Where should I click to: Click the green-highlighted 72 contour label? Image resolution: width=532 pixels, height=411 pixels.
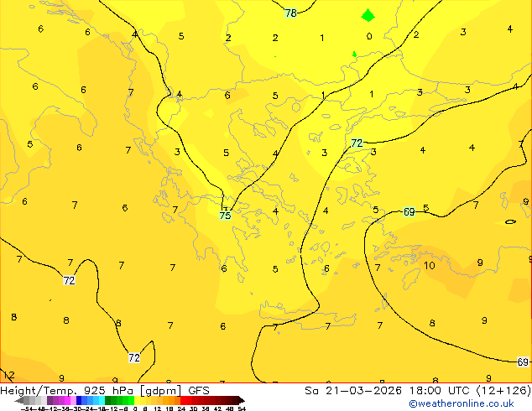pyautogui.click(x=357, y=143)
